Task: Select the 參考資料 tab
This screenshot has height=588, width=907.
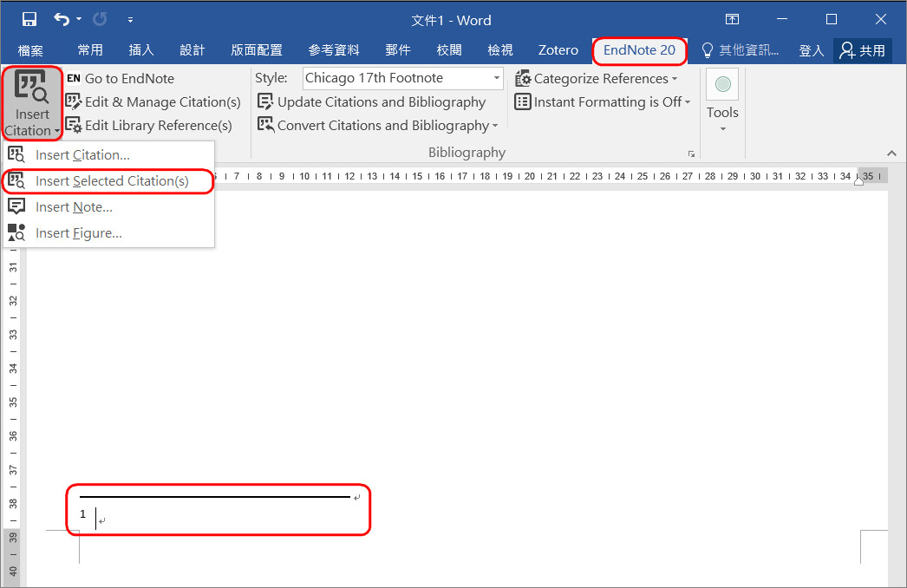Action: (334, 50)
